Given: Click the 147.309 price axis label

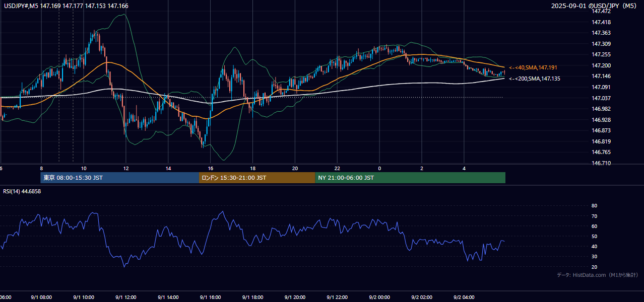Looking at the screenshot, I should tap(601, 44).
